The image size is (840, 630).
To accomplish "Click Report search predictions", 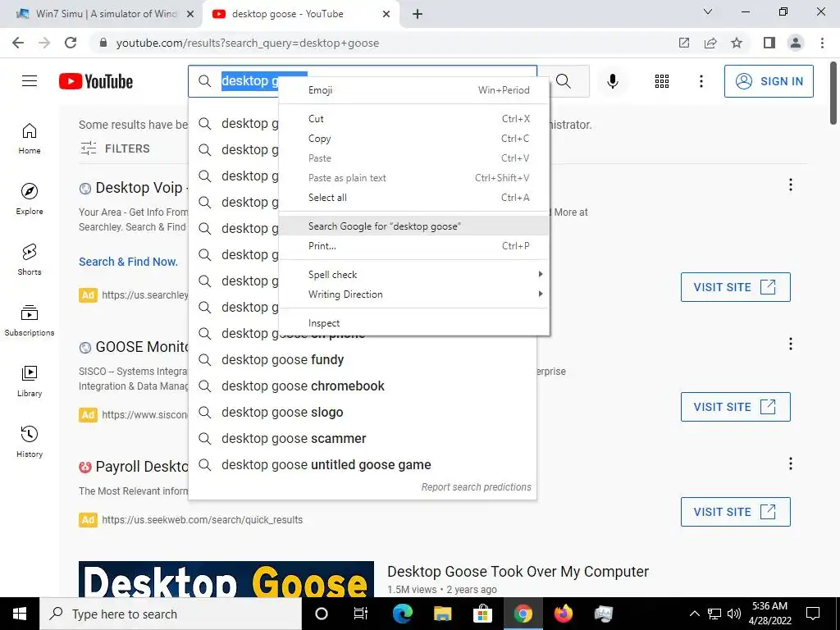I will [477, 487].
